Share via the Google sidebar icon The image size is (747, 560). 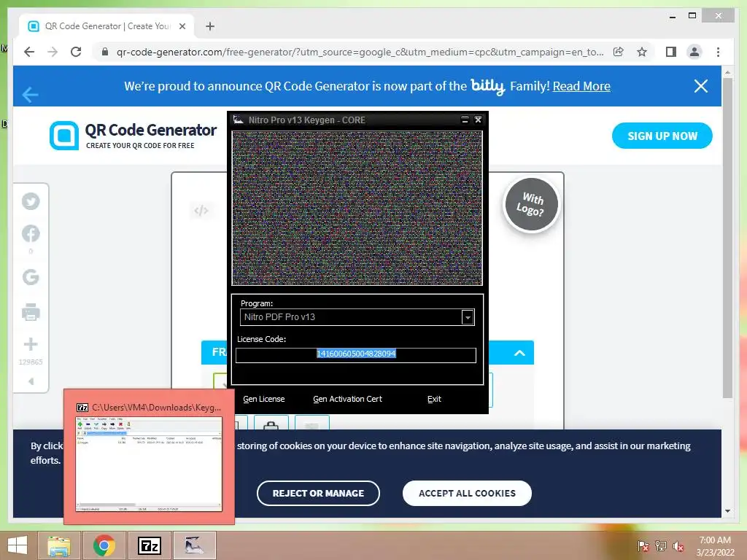tap(31, 276)
